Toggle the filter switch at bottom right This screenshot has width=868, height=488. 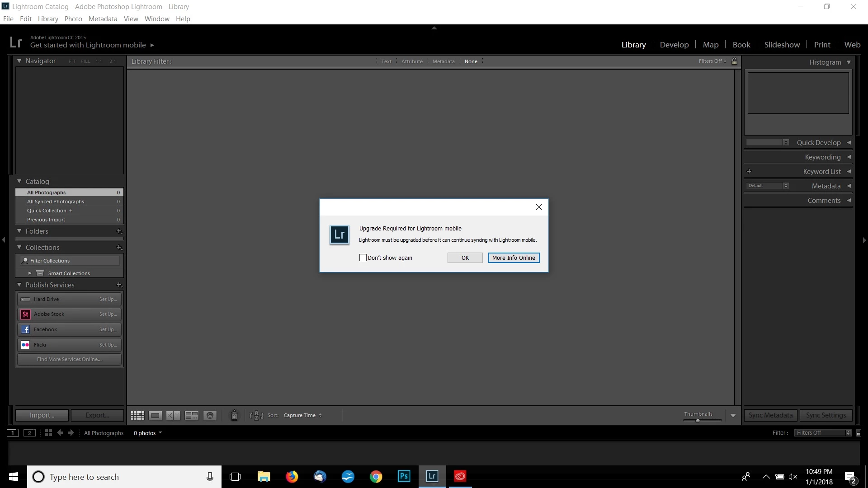tap(859, 433)
